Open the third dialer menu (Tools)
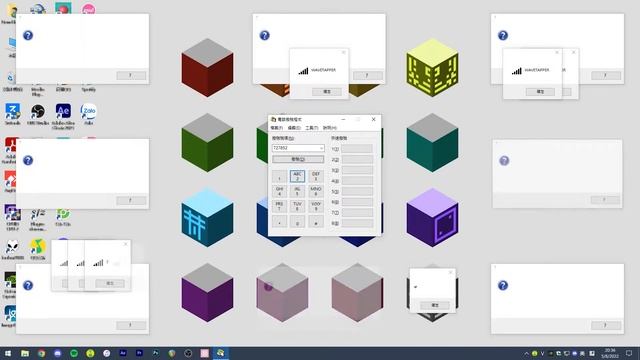Viewport: 640px width, 360px height. (x=311, y=128)
